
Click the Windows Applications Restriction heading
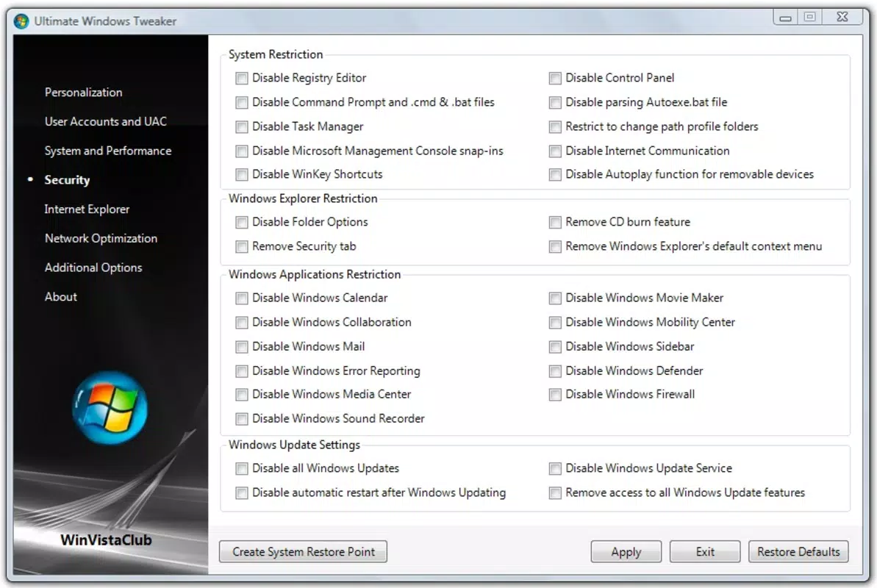coord(315,275)
